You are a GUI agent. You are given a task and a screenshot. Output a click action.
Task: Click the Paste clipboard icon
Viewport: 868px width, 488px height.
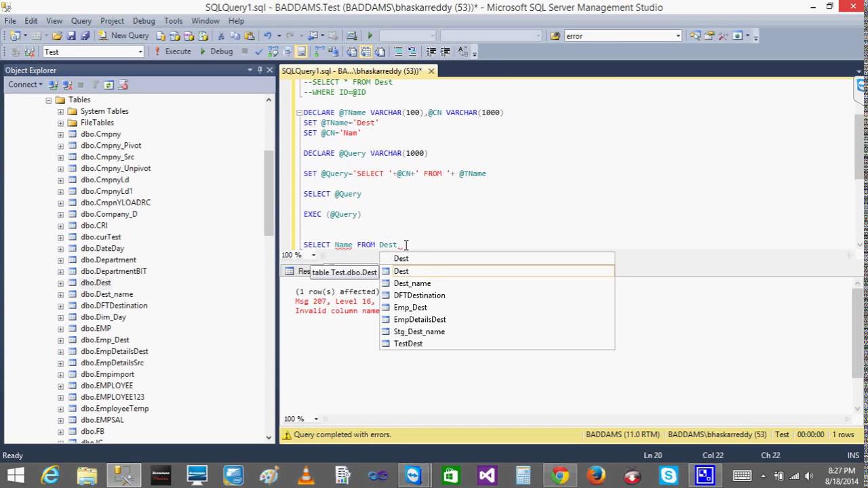click(249, 35)
